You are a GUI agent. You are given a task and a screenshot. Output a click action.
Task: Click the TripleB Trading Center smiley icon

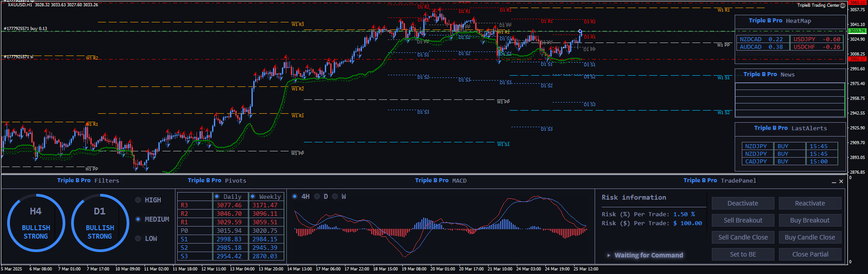point(842,5)
